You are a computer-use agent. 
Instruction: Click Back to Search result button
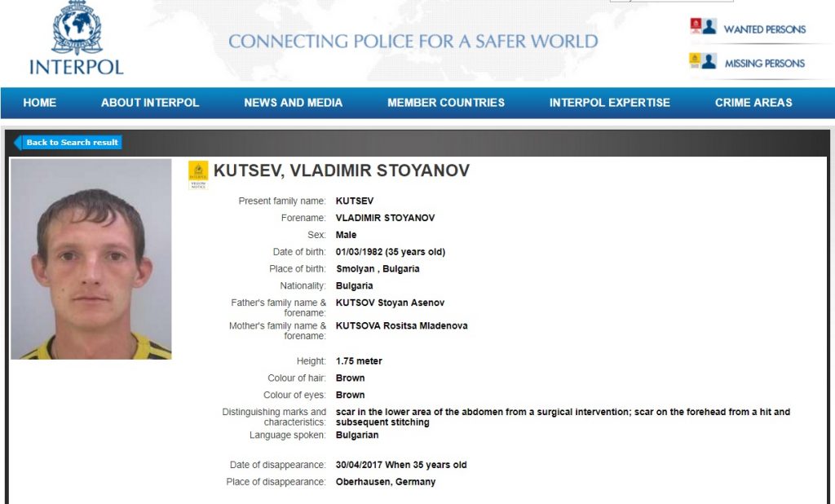[x=68, y=142]
